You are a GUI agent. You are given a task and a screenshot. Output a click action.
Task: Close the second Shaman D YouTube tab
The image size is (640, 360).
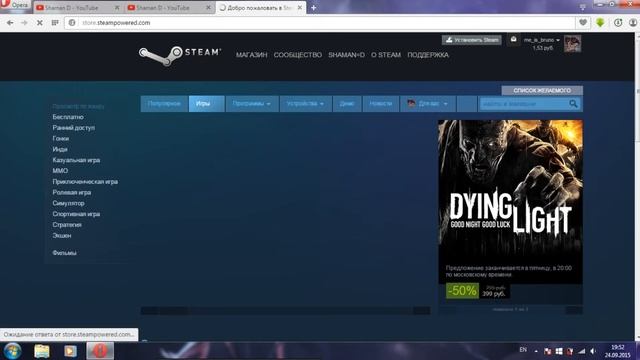[208, 8]
